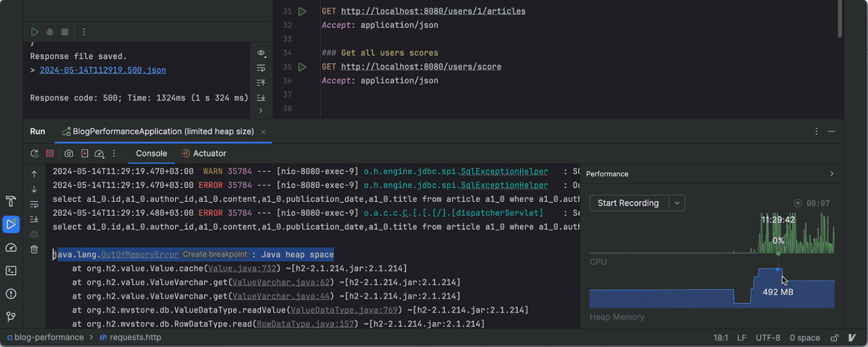Toggle soft-wrap in the Run console
Image resolution: width=868 pixels, height=347 pixels.
click(x=34, y=204)
